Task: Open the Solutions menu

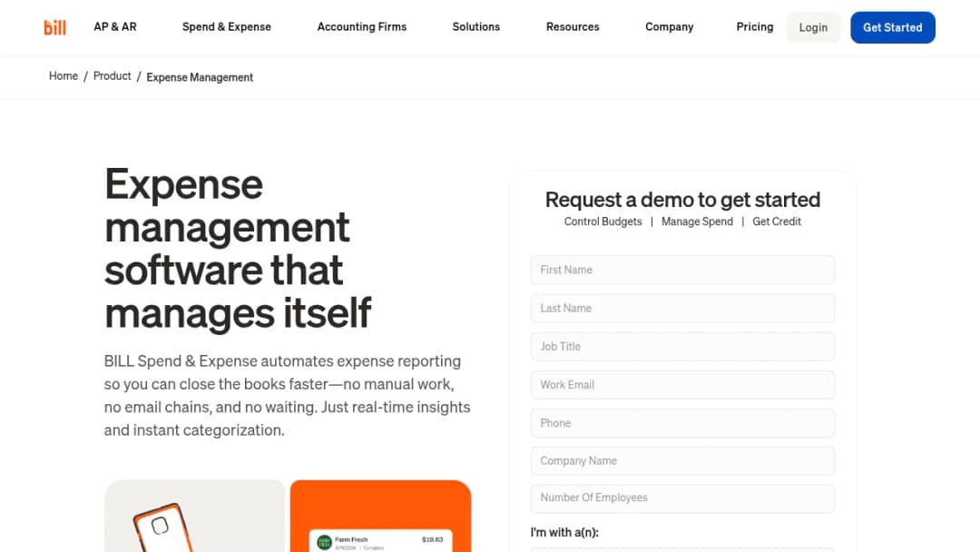Action: coord(476,27)
